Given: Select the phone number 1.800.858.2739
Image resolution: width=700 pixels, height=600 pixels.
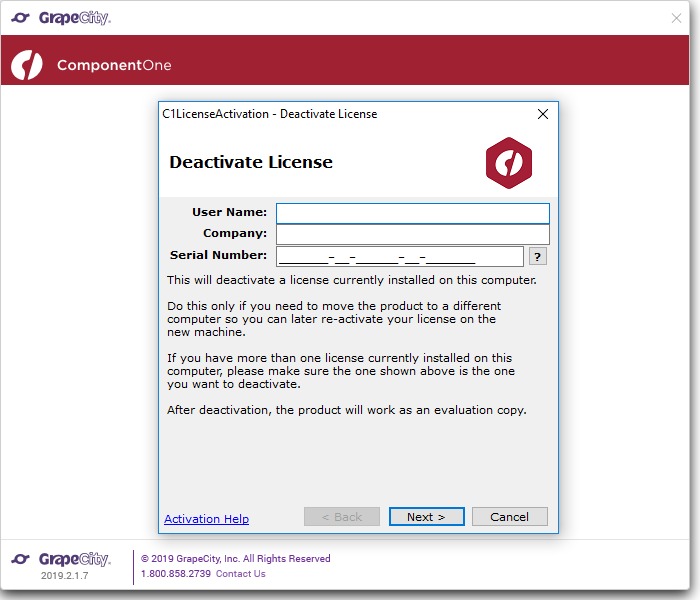Looking at the screenshot, I should click(x=176, y=574).
